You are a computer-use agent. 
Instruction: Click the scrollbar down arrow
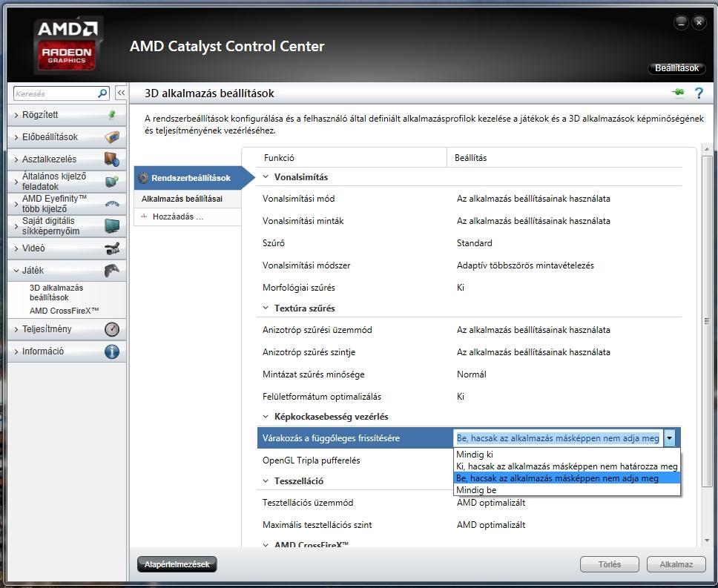[707, 541]
